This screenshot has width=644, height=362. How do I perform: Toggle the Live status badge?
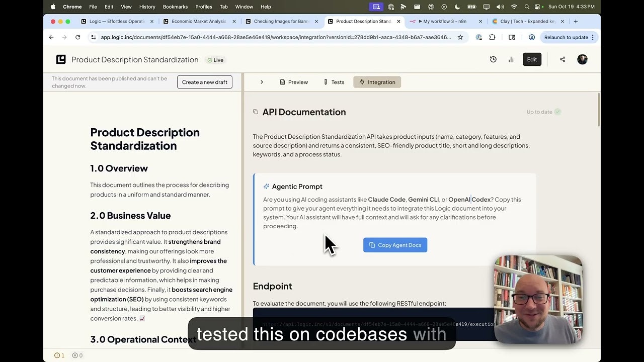(x=215, y=60)
